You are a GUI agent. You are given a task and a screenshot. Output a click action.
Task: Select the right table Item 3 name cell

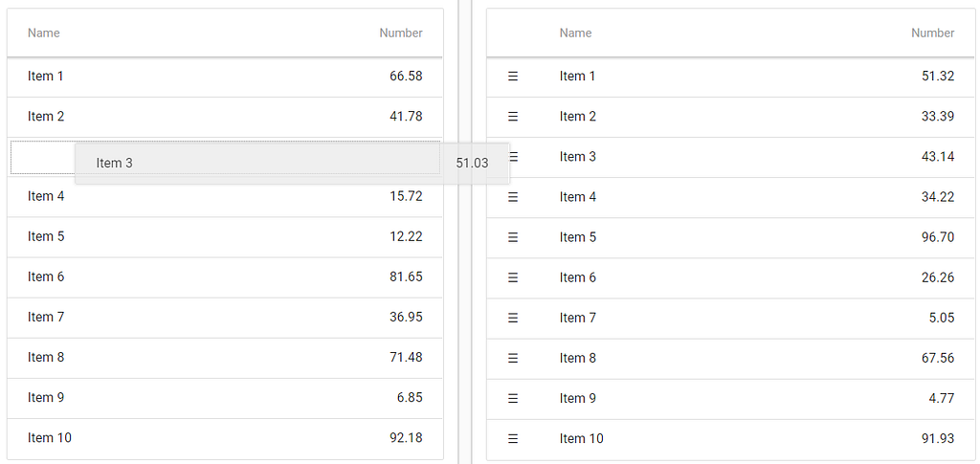coord(578,157)
